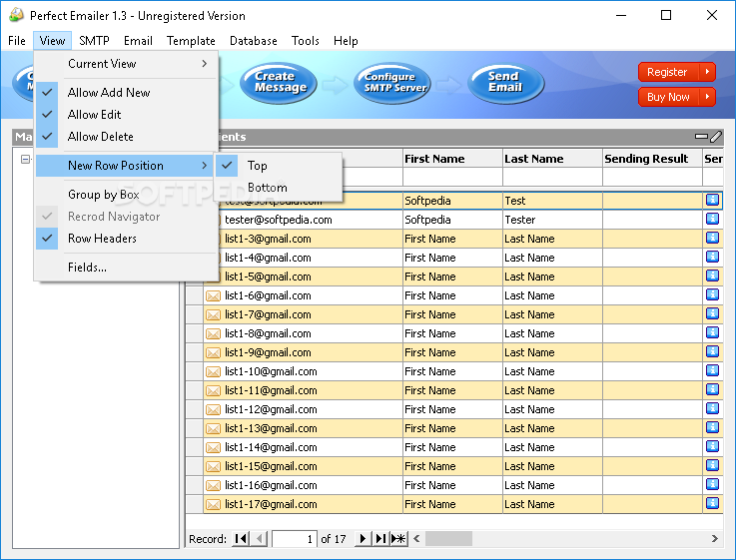Open the Tools menu
The width and height of the screenshot is (736, 560).
click(306, 41)
